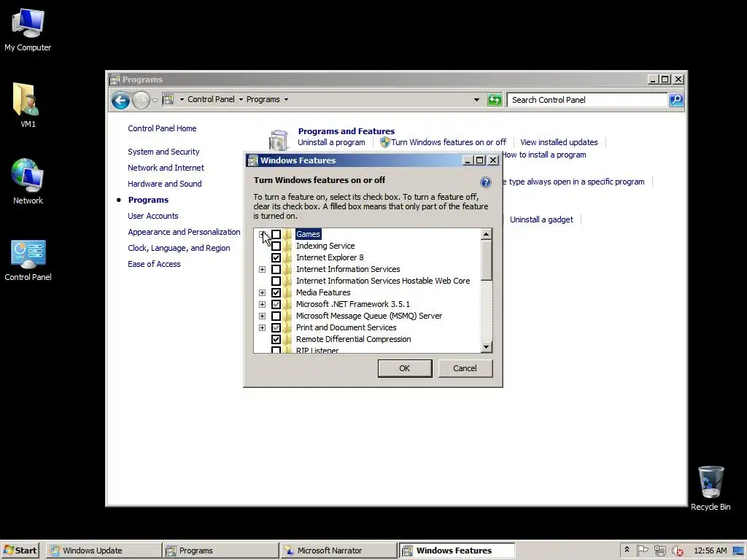This screenshot has width=747, height=560.
Task: Open dropdown arrow after Control Panel breadcrumb
Action: [241, 99]
